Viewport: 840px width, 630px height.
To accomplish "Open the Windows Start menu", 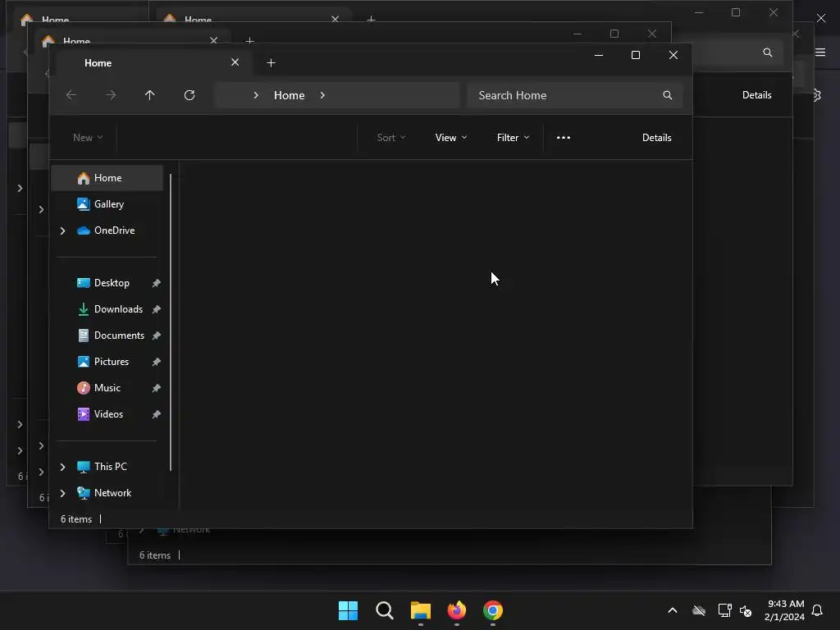I will click(x=348, y=610).
